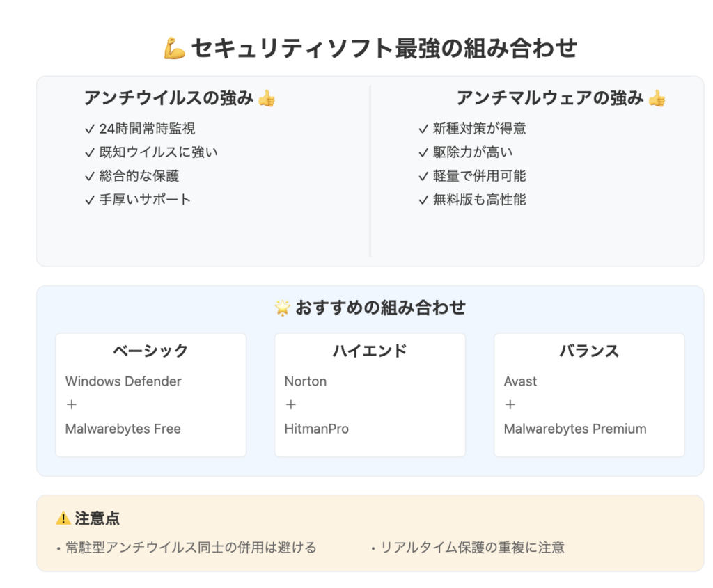This screenshot has height=588, width=713.
Task: Select the heading おすすめの組み合わせ
Action: point(380,308)
